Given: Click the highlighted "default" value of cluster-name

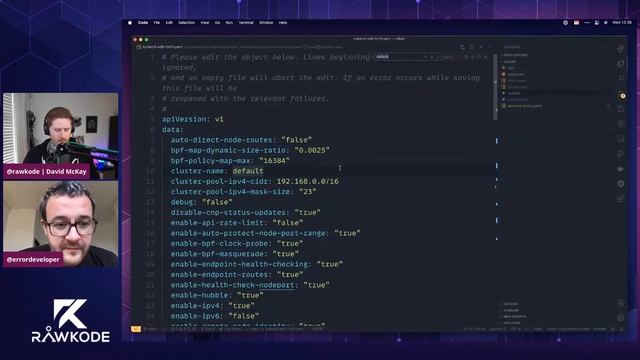Looking at the screenshot, I should 248,171.
